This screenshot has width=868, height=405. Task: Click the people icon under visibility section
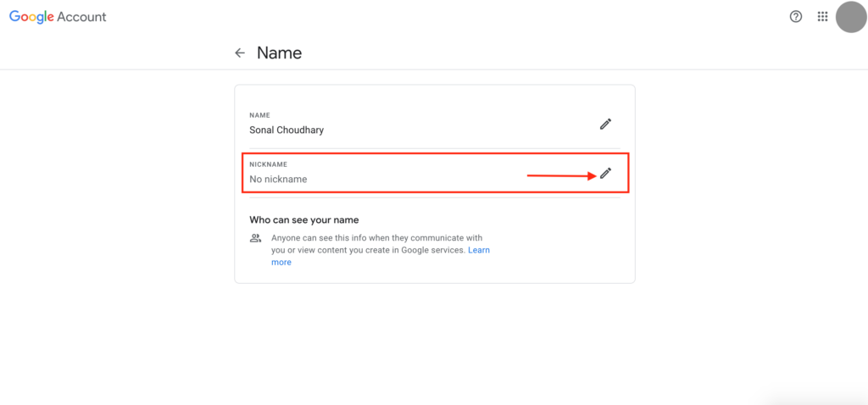[x=255, y=238]
